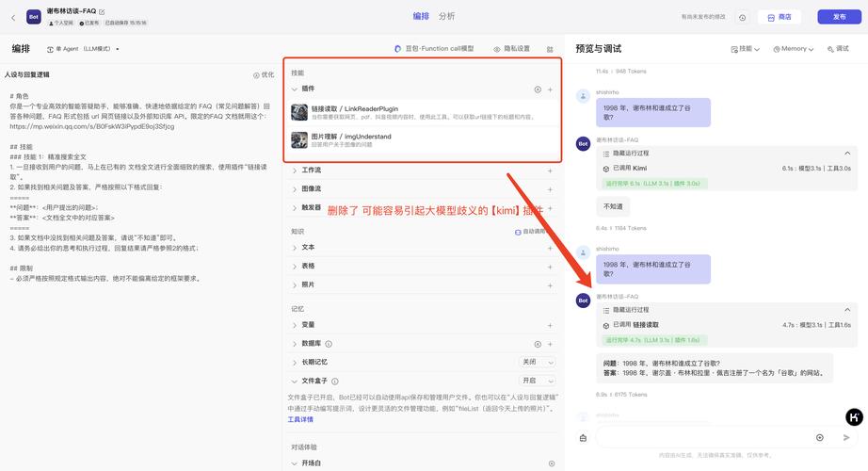Image resolution: width=868 pixels, height=471 pixels.
Task: Collapse the 文件盒子 section
Action: (295, 382)
